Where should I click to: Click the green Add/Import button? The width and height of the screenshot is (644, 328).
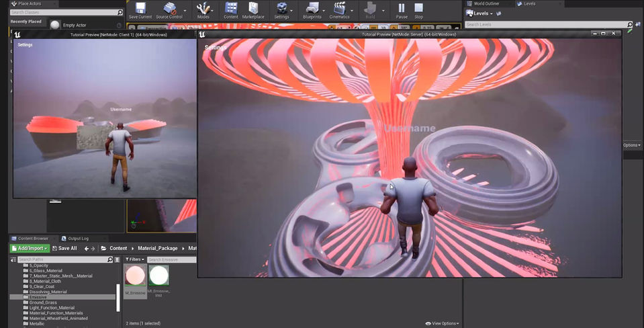tap(29, 248)
